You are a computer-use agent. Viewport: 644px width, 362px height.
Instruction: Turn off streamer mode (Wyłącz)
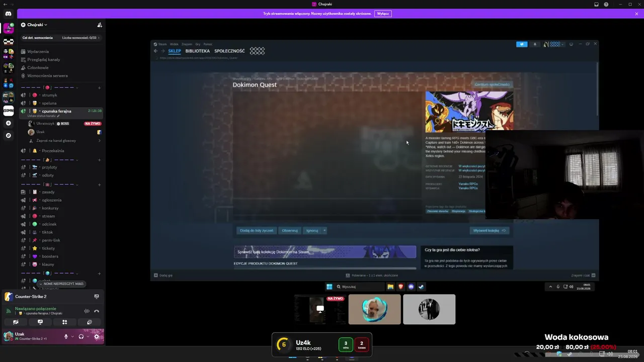click(383, 14)
